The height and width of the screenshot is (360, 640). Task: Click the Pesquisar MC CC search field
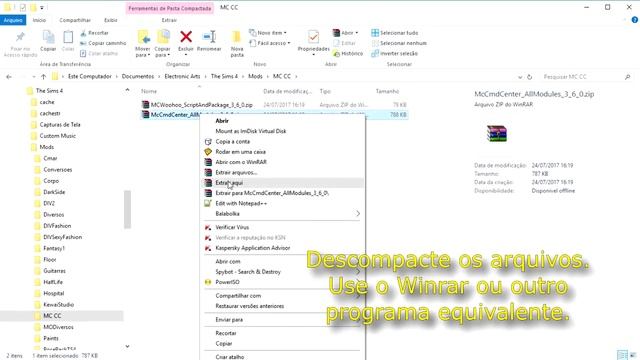(x=582, y=77)
